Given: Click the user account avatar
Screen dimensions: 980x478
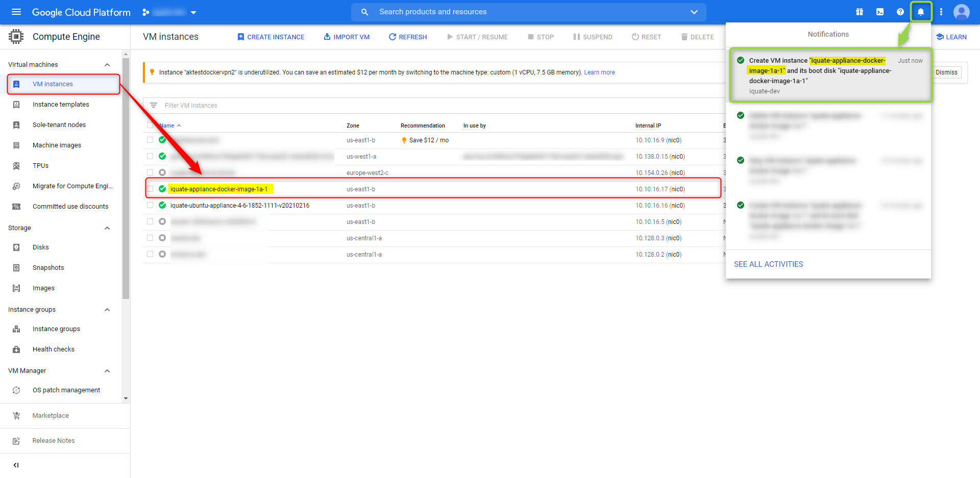Looking at the screenshot, I should (x=962, y=12).
